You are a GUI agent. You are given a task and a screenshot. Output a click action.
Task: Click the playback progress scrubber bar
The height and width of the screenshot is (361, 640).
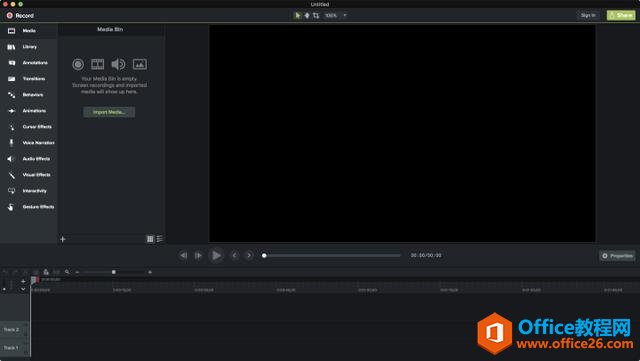[x=332, y=256]
